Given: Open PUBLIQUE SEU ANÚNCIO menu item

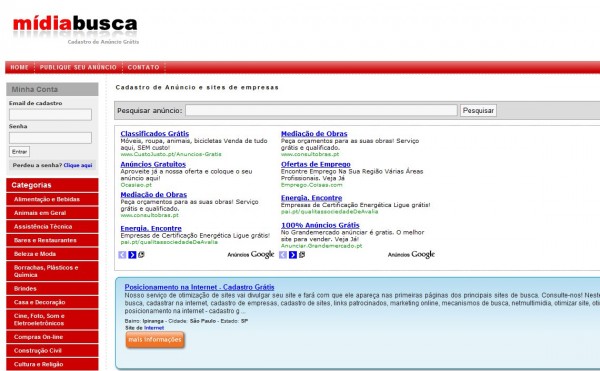Looking at the screenshot, I should (78, 67).
